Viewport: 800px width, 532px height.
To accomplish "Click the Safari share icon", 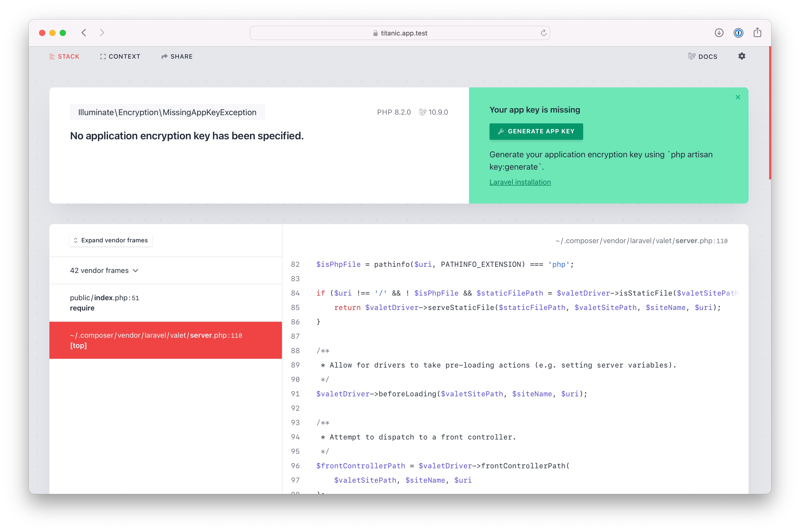I will pyautogui.click(x=757, y=33).
